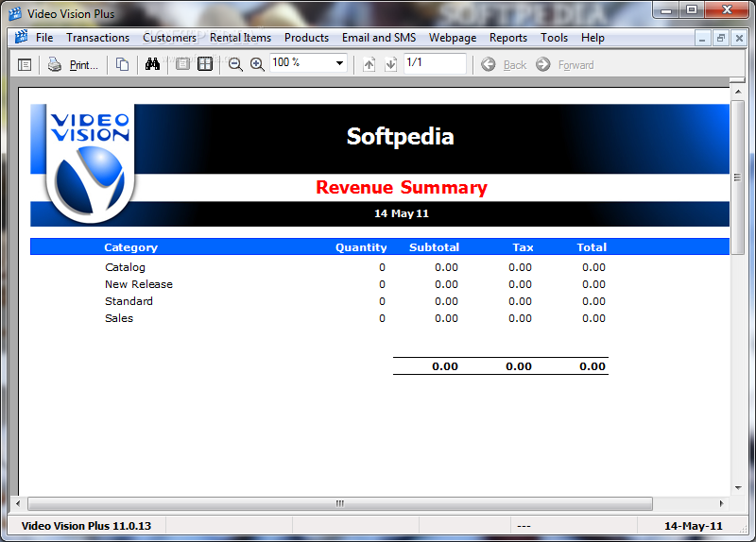Click the Back arrow icon
This screenshot has height=542, width=756.
click(x=489, y=64)
